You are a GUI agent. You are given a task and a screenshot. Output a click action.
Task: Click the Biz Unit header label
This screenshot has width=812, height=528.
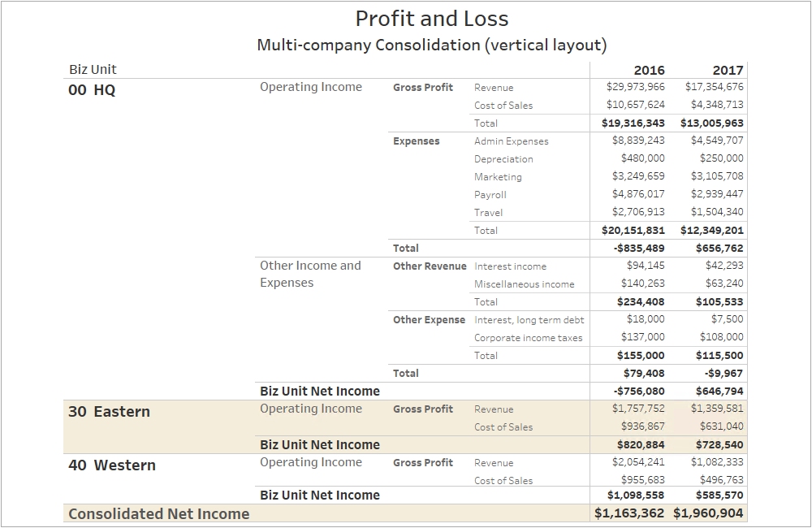click(93, 69)
